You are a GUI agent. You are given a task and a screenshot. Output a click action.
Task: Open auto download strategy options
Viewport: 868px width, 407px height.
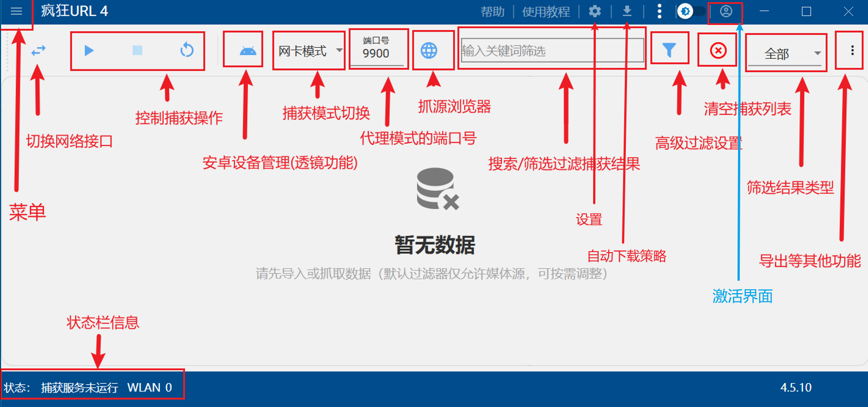(626, 12)
